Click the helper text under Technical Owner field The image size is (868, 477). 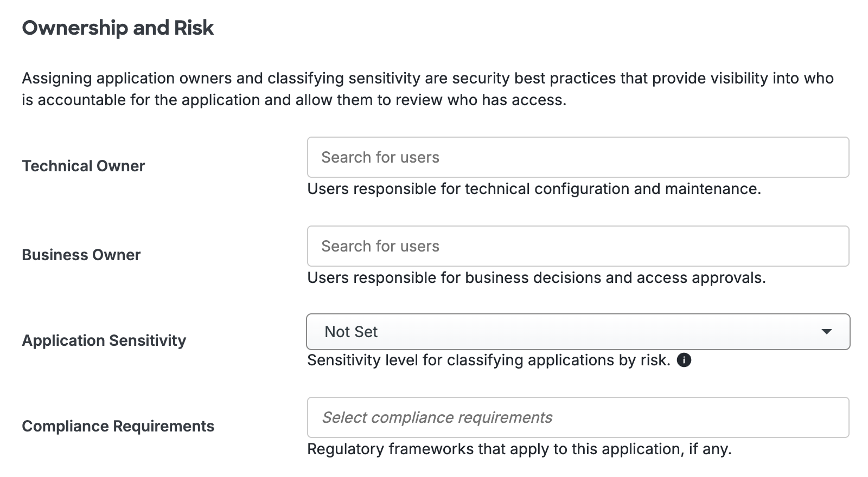tap(535, 189)
